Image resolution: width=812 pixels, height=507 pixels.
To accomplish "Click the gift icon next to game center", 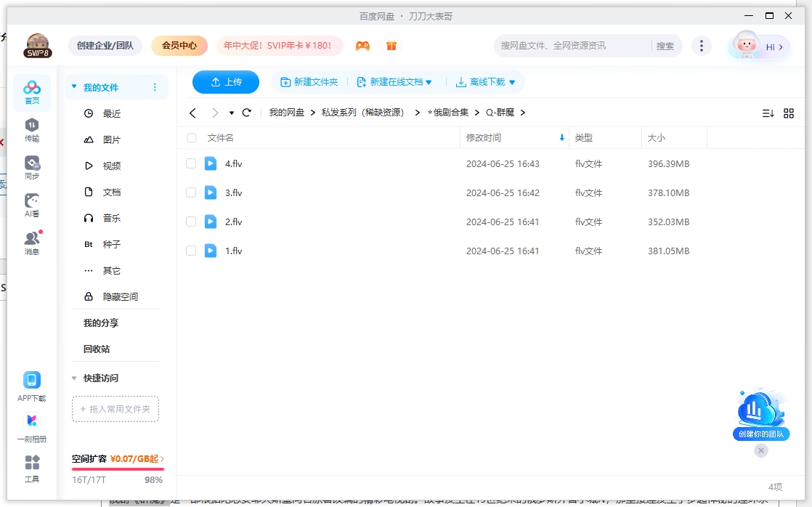I will pyautogui.click(x=391, y=45).
